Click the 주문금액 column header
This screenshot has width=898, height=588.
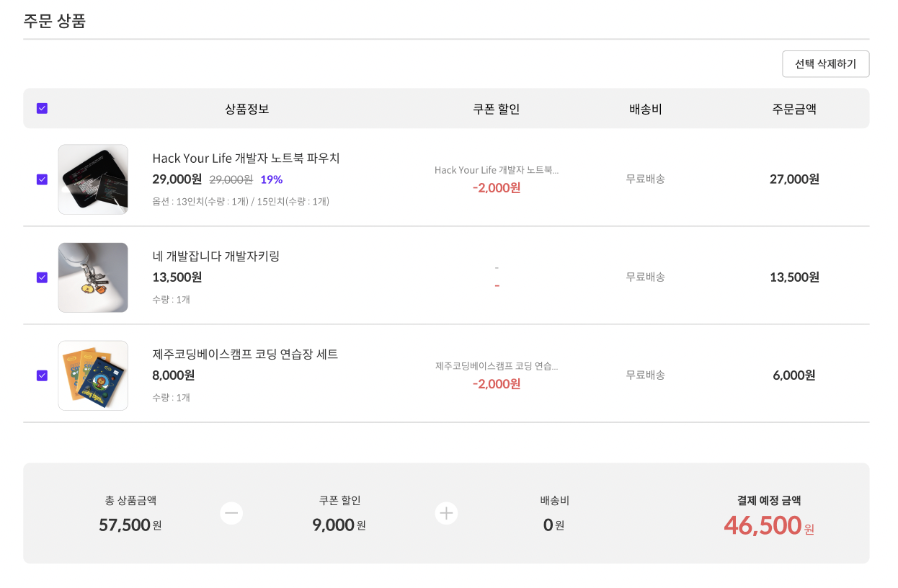pyautogui.click(x=794, y=110)
